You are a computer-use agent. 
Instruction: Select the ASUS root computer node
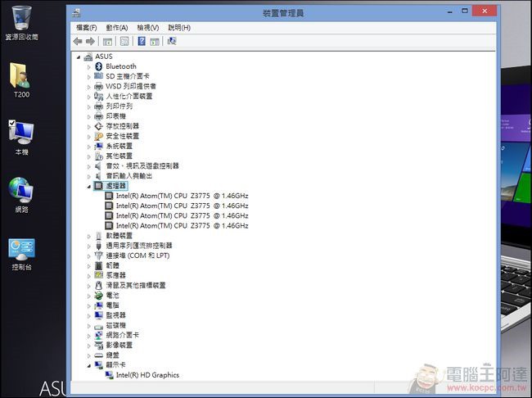click(x=103, y=57)
